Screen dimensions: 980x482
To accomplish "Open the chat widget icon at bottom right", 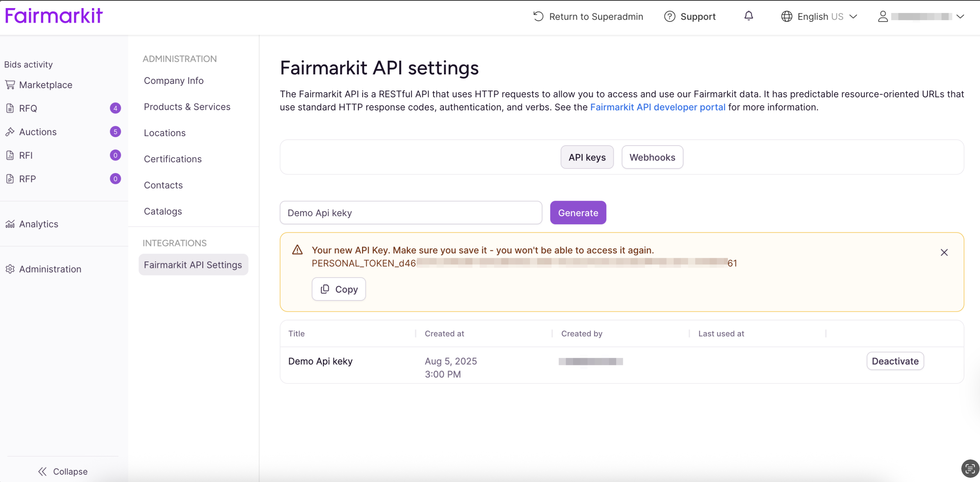I will tap(970, 469).
